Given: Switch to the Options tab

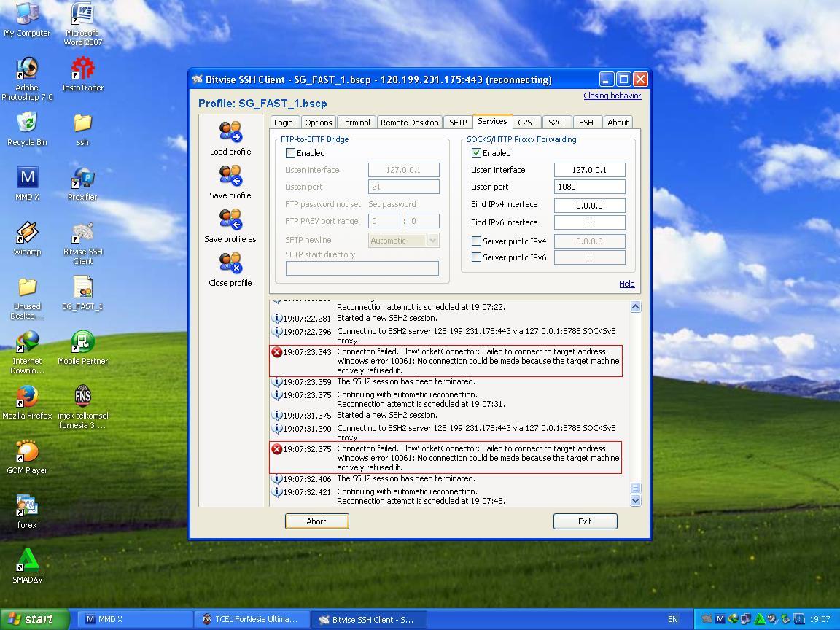Looking at the screenshot, I should pyautogui.click(x=318, y=122).
